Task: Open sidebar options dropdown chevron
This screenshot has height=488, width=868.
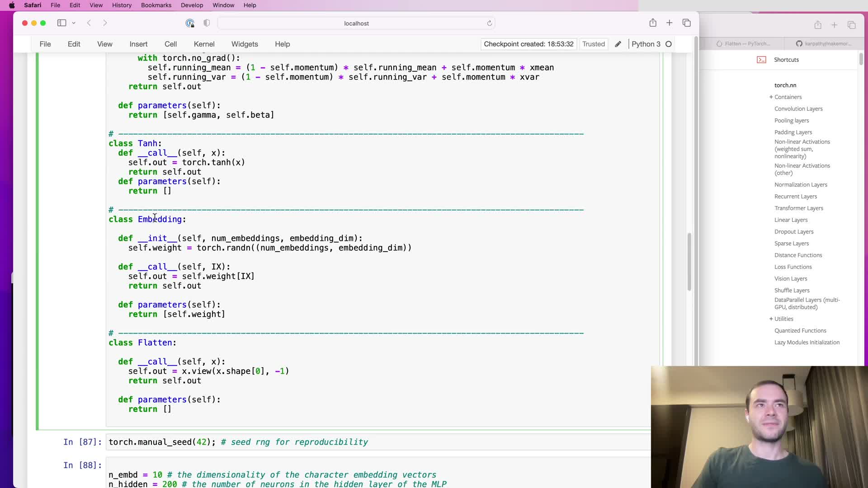Action: click(74, 23)
